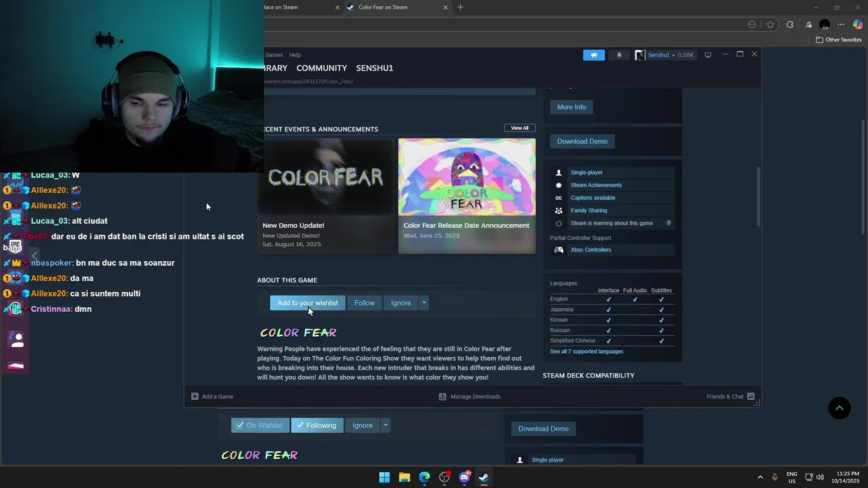Click the Steam Achievements icon
The image size is (868, 488).
click(559, 185)
